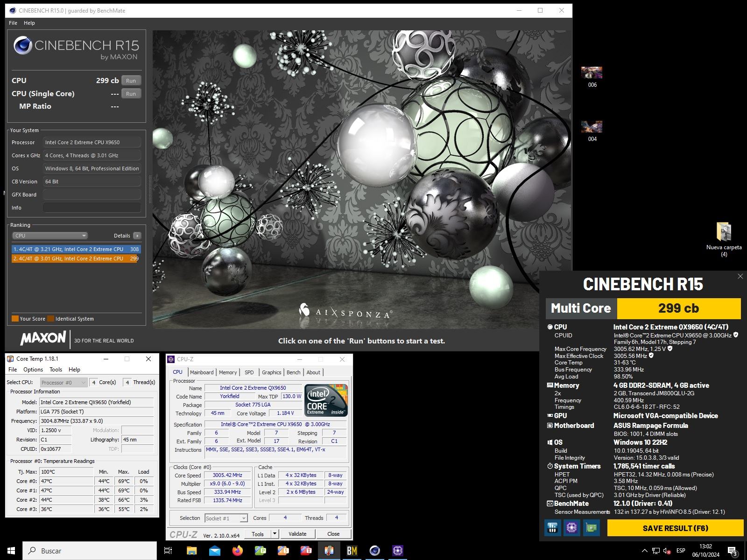
Task: Launch Firefox from the taskbar
Action: click(x=238, y=551)
